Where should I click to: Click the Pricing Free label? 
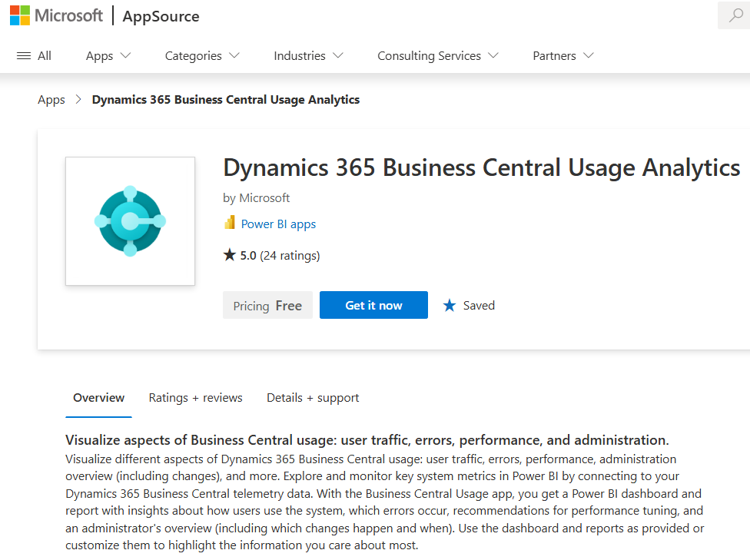click(267, 305)
